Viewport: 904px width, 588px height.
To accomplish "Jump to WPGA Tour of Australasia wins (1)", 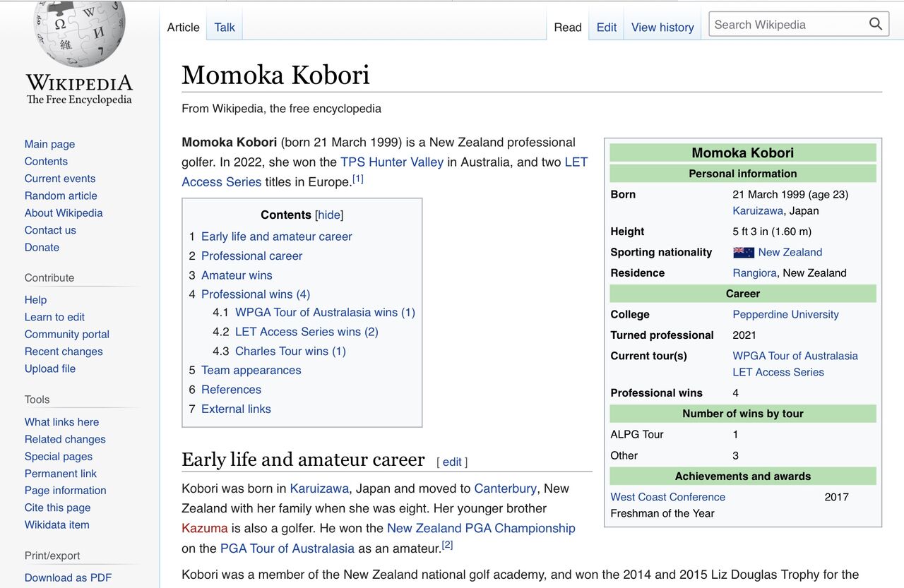I will [325, 312].
